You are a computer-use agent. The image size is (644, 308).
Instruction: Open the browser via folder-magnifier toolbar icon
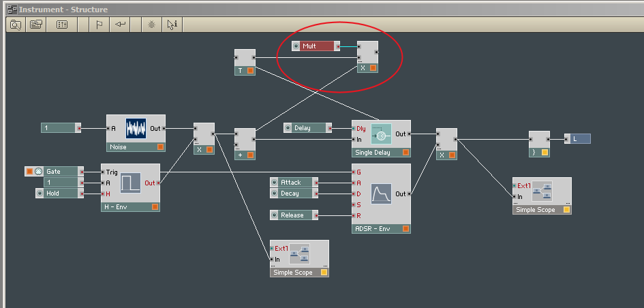click(16, 25)
